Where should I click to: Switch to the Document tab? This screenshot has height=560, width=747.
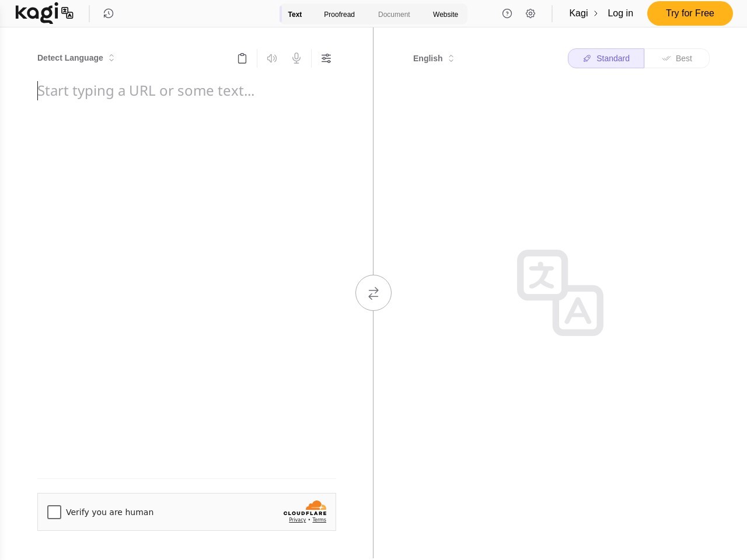(394, 14)
